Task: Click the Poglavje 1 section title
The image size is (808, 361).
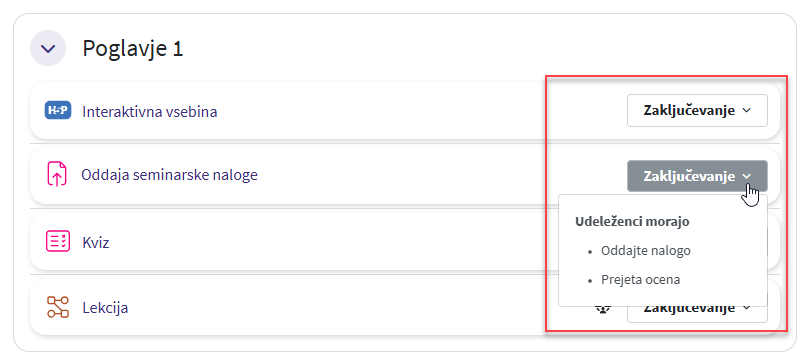Action: click(133, 49)
